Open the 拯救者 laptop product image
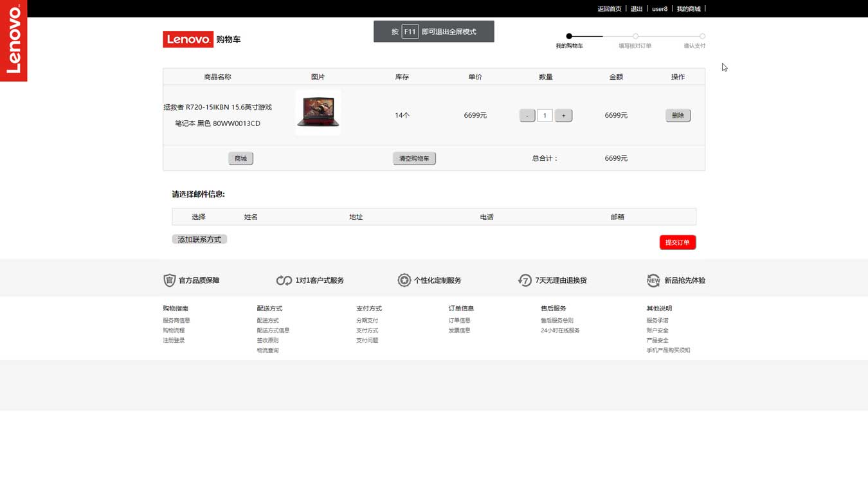The image size is (868, 488). (318, 113)
